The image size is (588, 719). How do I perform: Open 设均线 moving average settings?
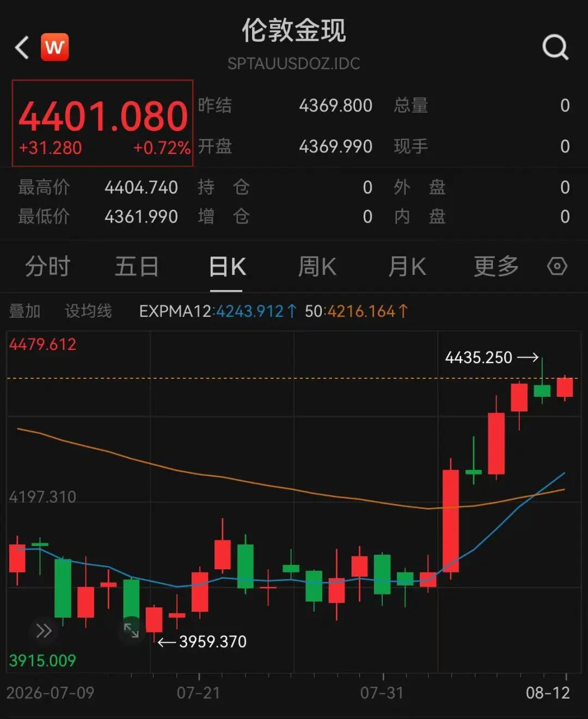point(88,311)
